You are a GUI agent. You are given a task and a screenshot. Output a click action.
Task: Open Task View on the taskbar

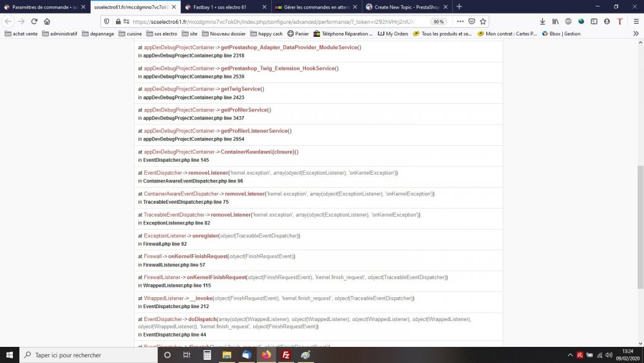pos(187,355)
